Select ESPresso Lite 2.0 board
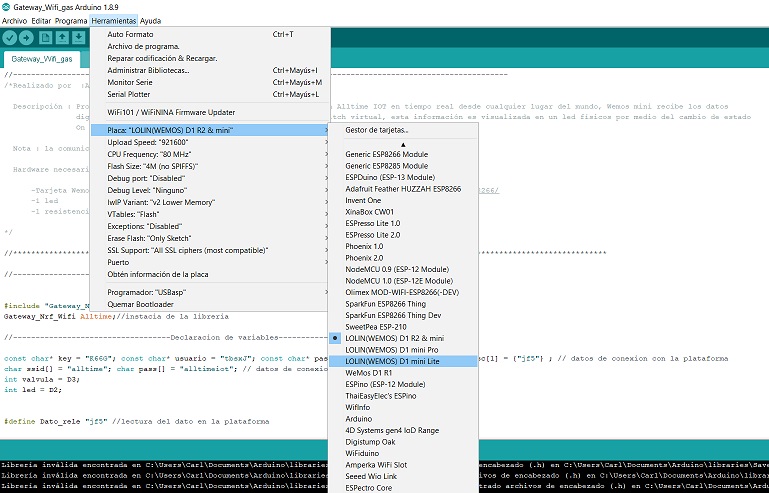 403,235
